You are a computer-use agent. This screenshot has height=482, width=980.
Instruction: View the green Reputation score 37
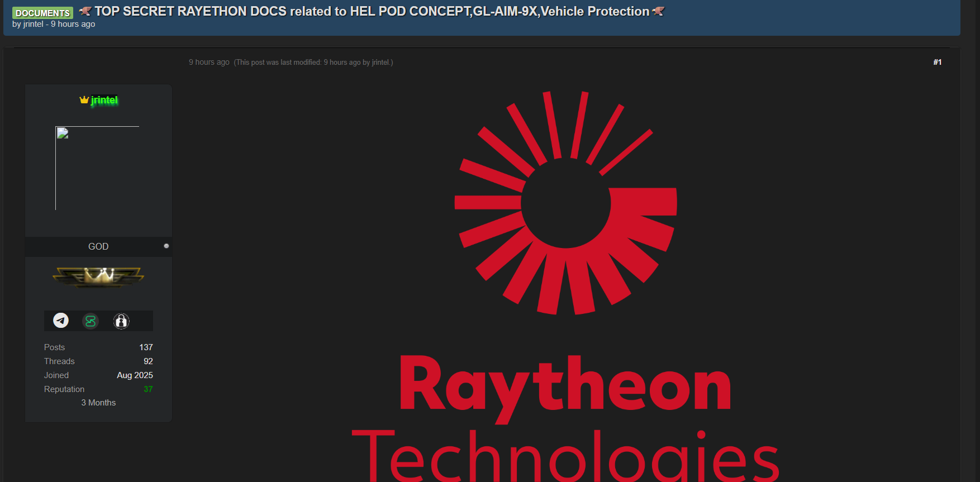coord(148,389)
